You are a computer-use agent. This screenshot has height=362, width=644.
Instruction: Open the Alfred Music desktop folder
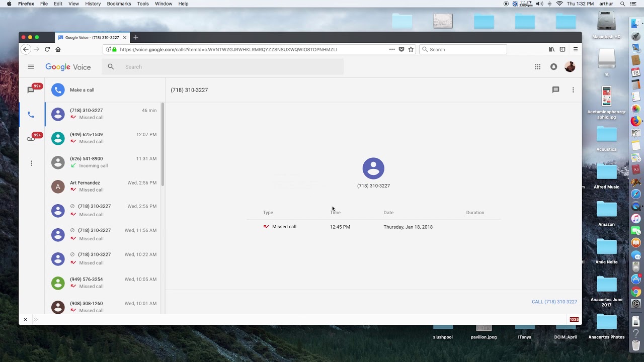tap(606, 176)
